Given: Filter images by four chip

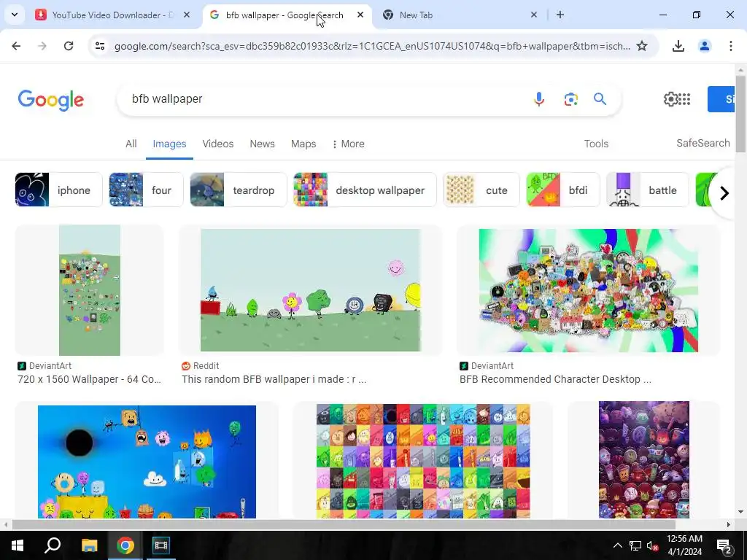Looking at the screenshot, I should tap(146, 190).
